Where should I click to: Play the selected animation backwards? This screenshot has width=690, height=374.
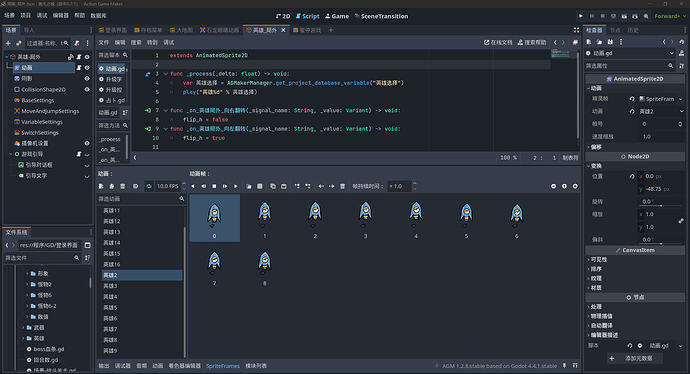193,187
